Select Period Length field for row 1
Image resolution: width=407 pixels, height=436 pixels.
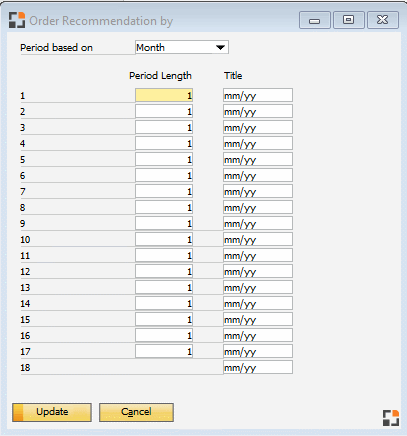pos(164,95)
